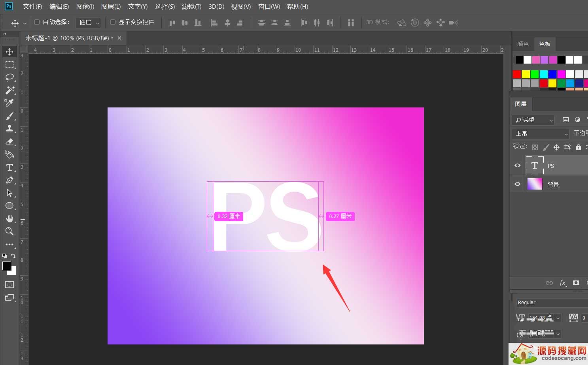Enable the 自动选择 checkbox
The image size is (588, 365).
click(x=37, y=22)
